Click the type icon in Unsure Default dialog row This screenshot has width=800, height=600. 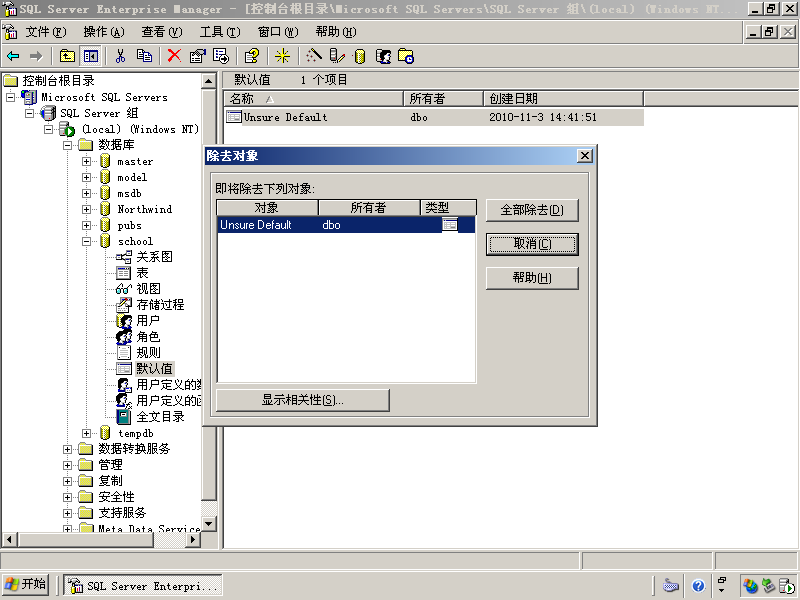[449, 224]
